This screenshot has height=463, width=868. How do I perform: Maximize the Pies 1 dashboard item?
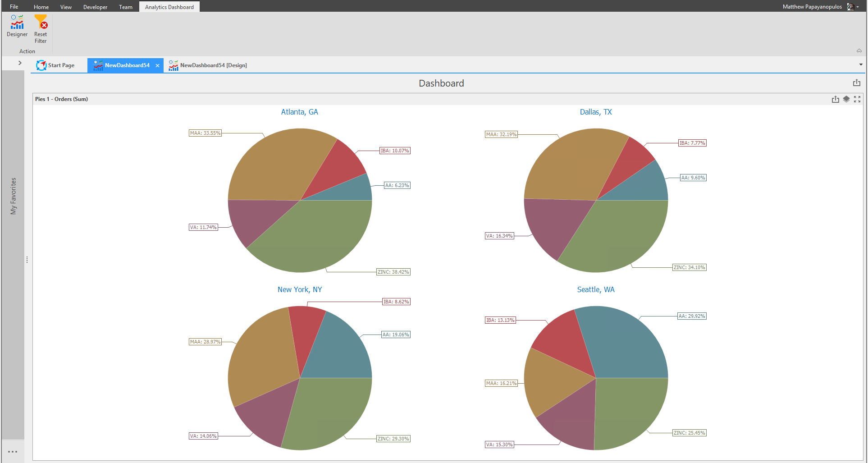point(857,99)
